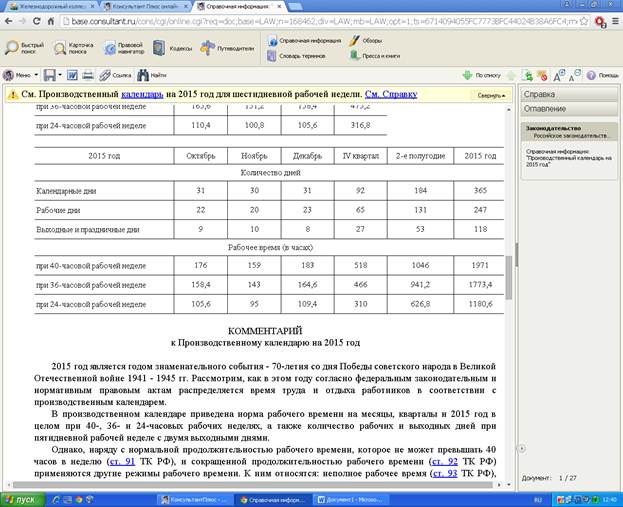Click Календарные дни row label
This screenshot has height=507, width=623.
(x=66, y=191)
